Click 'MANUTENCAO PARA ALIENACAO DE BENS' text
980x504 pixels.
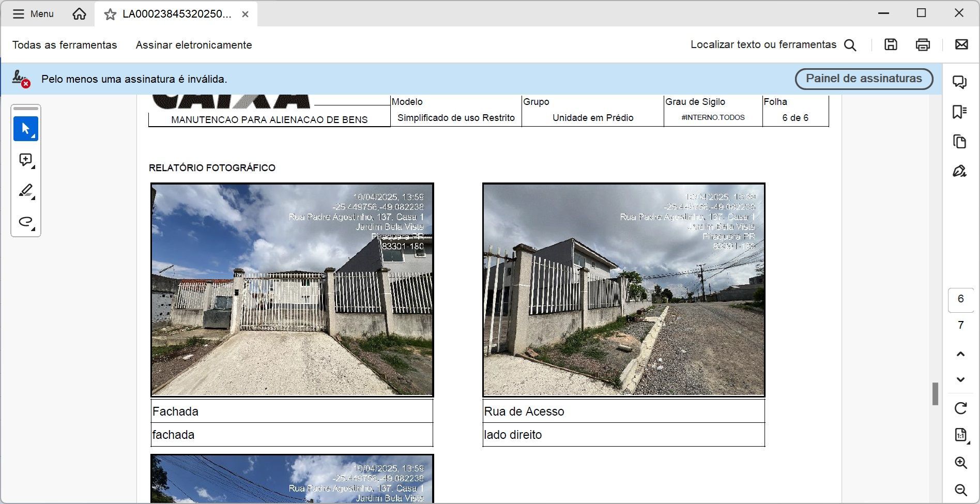(269, 120)
